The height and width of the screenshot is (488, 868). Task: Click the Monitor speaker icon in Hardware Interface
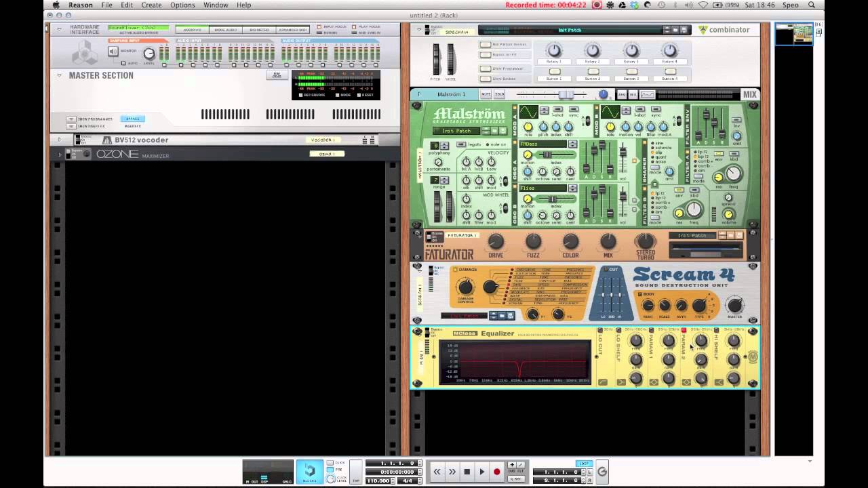pyautogui.click(x=113, y=52)
